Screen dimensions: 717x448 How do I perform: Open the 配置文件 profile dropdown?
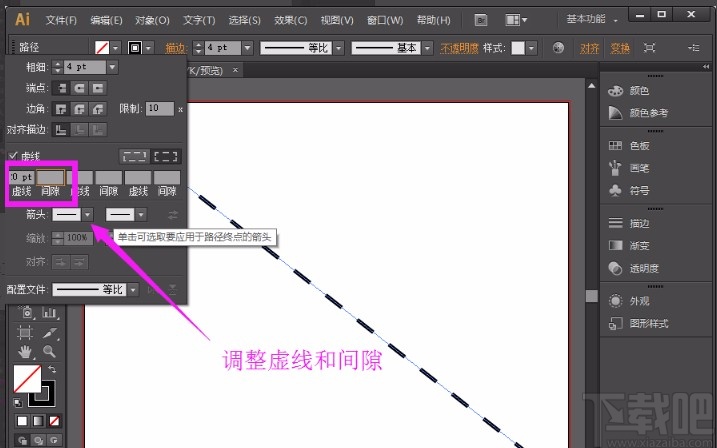coord(133,289)
